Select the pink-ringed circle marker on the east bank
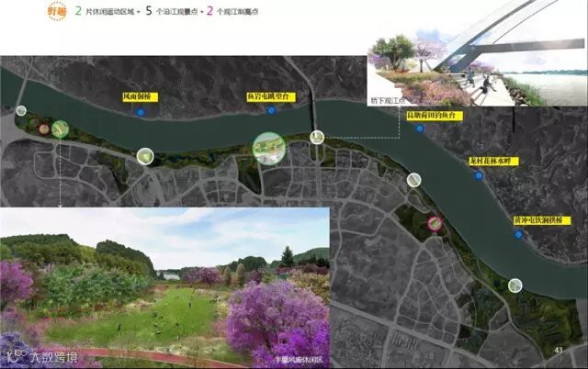 tap(435, 224)
